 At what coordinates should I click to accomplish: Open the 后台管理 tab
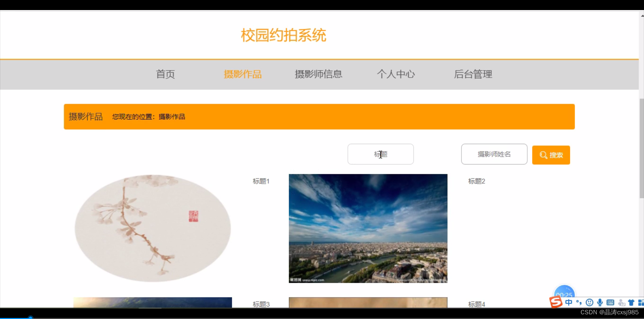(x=473, y=74)
